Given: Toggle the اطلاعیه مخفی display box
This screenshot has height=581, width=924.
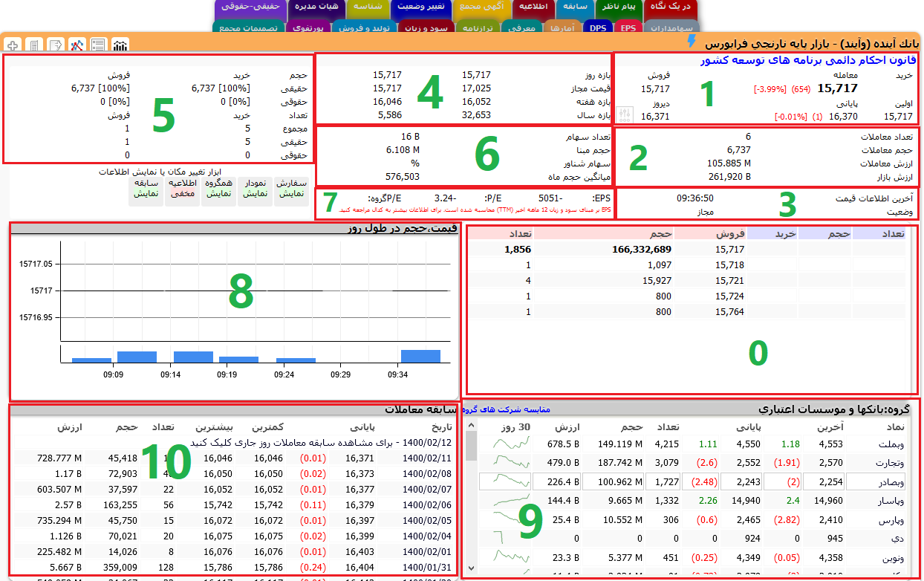Looking at the screenshot, I should (182, 189).
